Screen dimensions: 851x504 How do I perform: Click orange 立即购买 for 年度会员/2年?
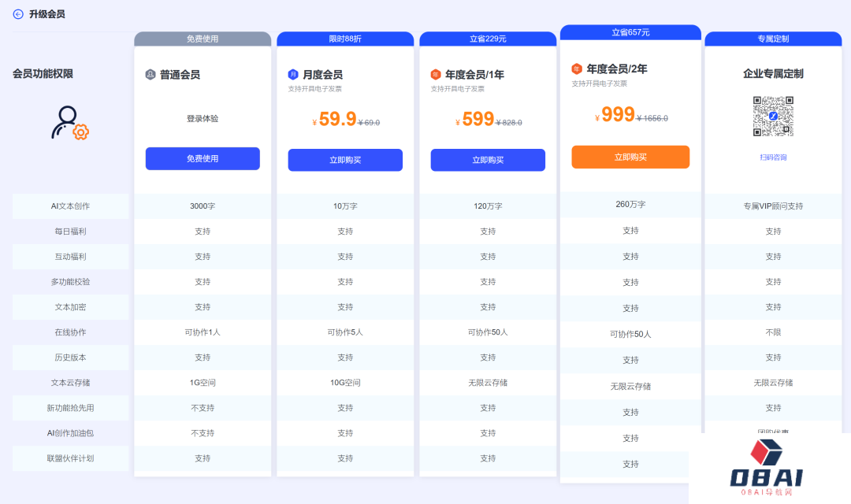click(630, 157)
